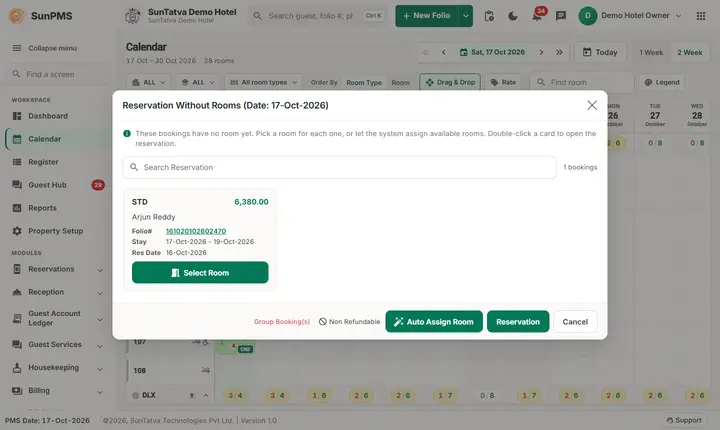Expand the Reception module
Image resolution: width=720 pixels, height=430 pixels.
click(x=58, y=292)
